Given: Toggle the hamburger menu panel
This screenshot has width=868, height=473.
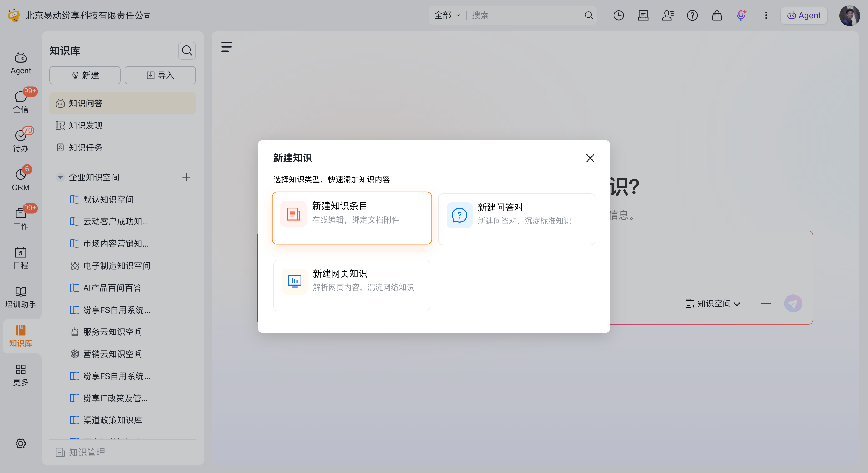Looking at the screenshot, I should pos(226,46).
